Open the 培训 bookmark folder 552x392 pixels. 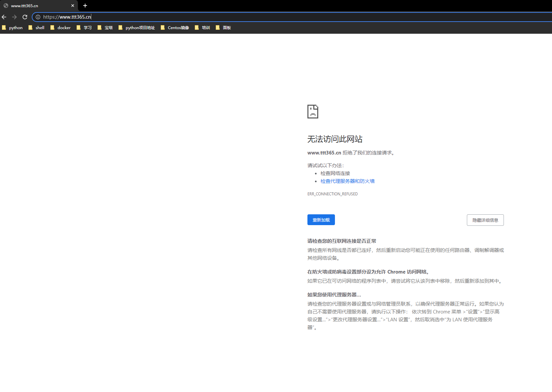(x=202, y=28)
